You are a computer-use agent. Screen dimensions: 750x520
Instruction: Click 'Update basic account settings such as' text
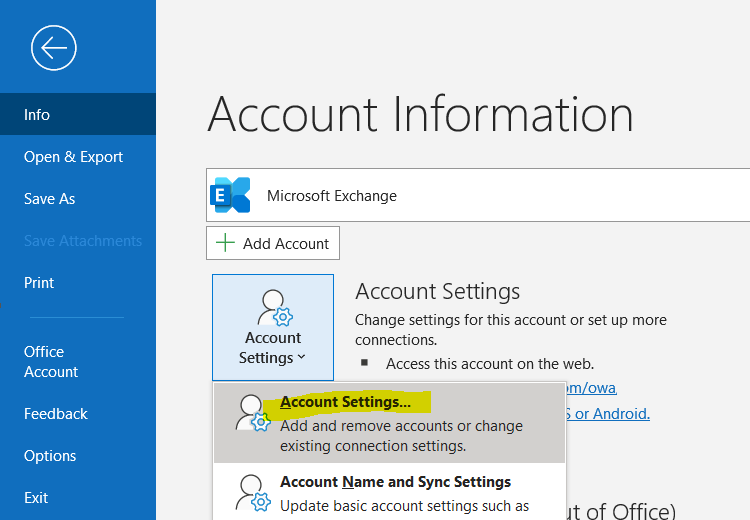[405, 506]
